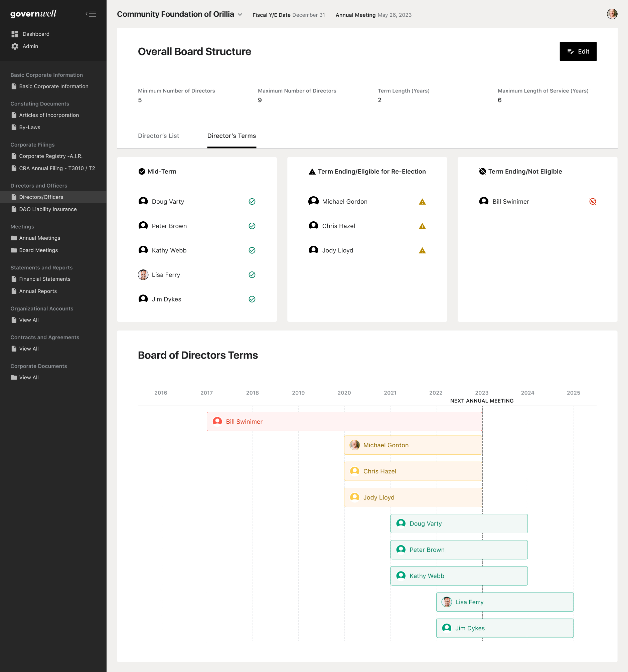This screenshot has width=628, height=672.
Task: Click the Dashboard grid icon
Action: coord(15,34)
